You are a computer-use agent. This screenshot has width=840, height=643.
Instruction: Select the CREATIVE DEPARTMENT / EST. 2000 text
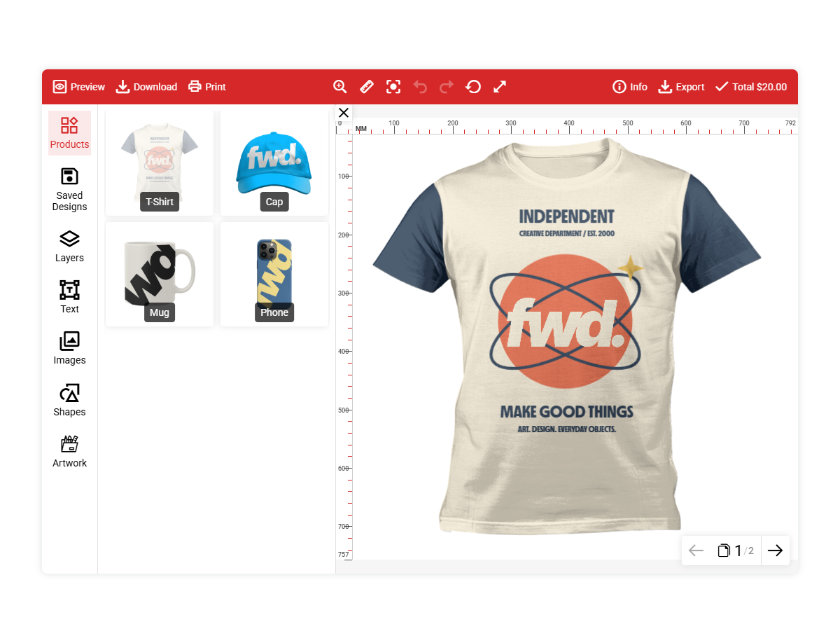tap(566, 234)
